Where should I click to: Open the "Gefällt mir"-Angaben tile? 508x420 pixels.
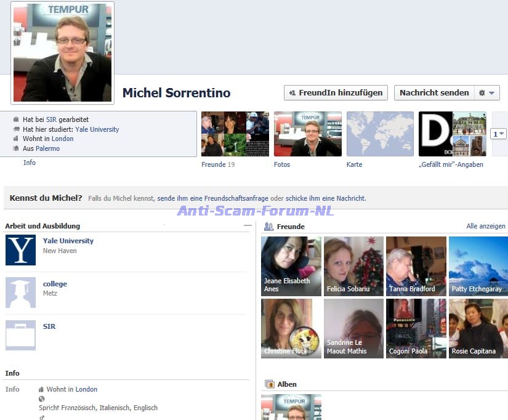click(453, 134)
